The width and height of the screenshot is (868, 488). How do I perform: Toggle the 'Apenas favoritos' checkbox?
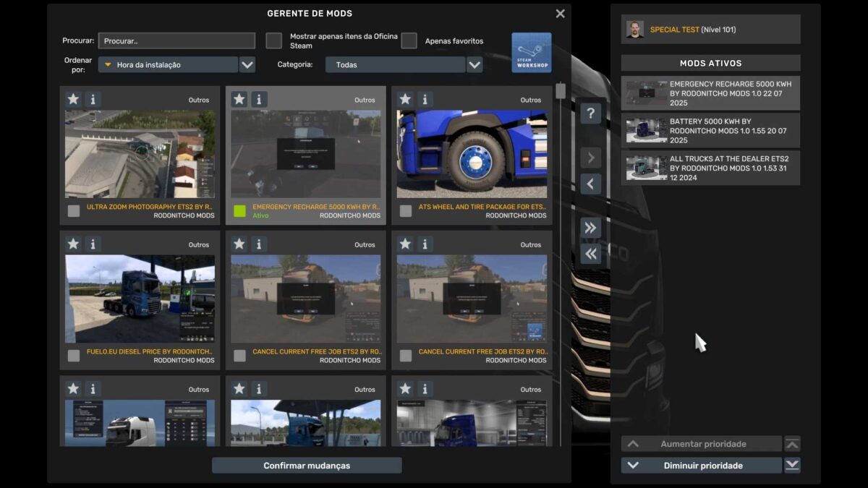pos(409,40)
